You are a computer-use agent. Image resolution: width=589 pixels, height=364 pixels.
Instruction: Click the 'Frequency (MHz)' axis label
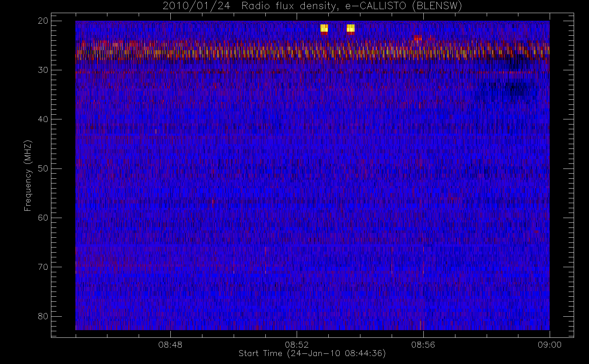pos(28,175)
